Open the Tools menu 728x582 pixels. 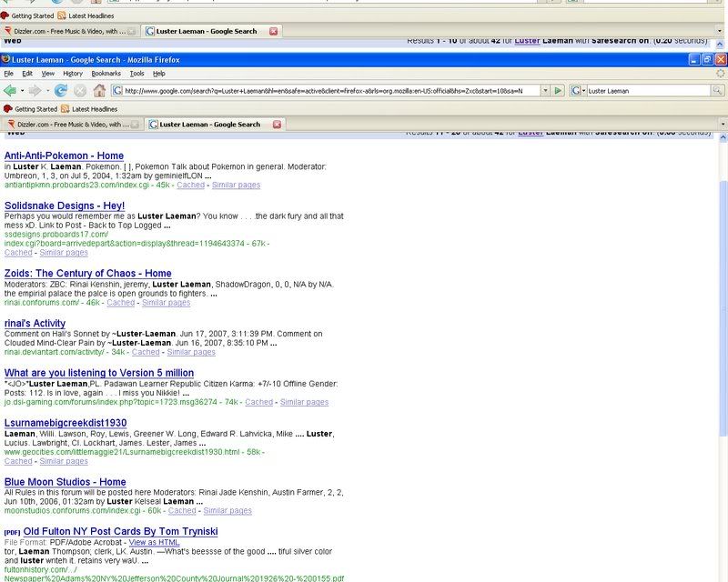(137, 74)
